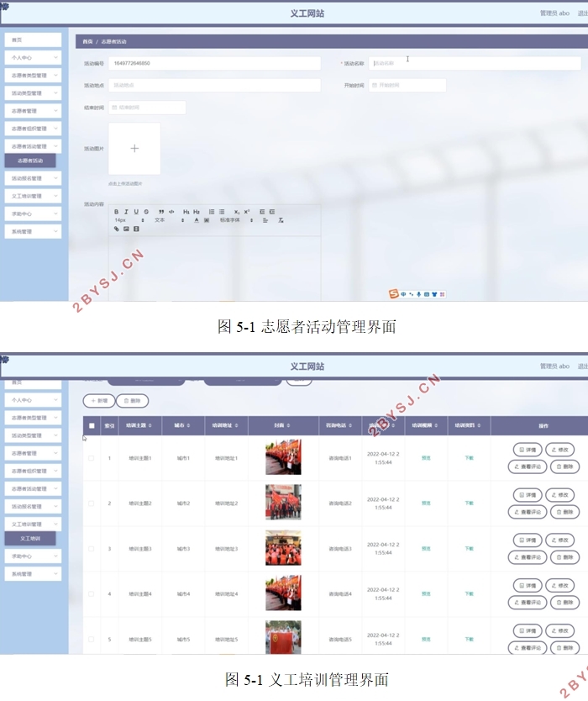Open the cover thumbnail for 培训主题3

tap(283, 548)
